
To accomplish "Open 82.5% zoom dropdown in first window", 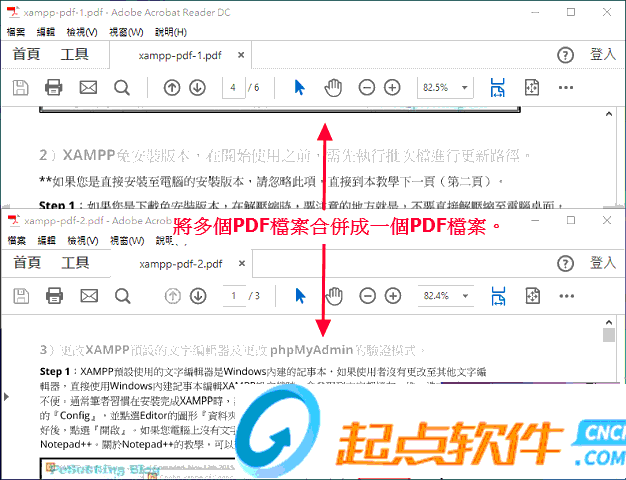I will point(465,87).
